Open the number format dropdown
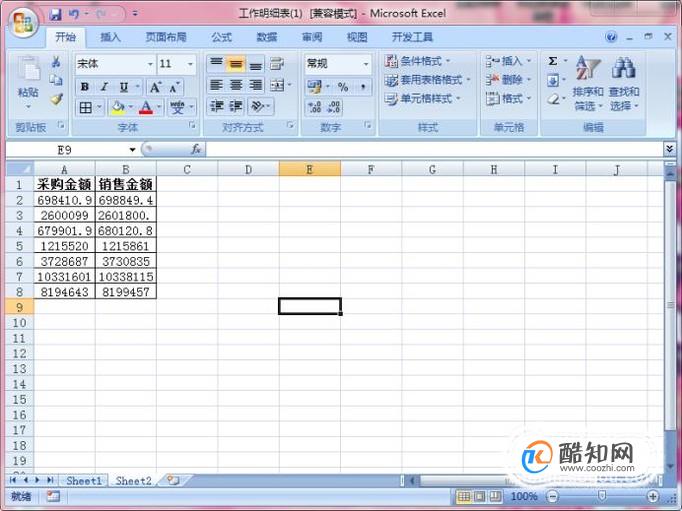The width and height of the screenshot is (682, 511). point(366,64)
